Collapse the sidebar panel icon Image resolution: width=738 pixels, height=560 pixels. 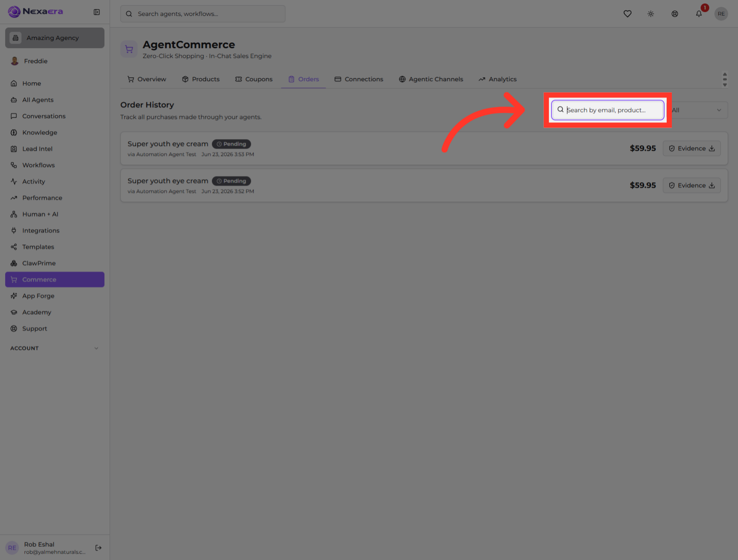[97, 12]
